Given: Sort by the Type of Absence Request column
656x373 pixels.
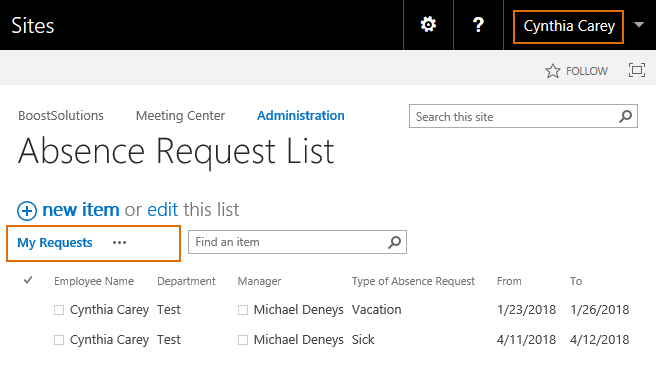Looking at the screenshot, I should click(x=413, y=281).
